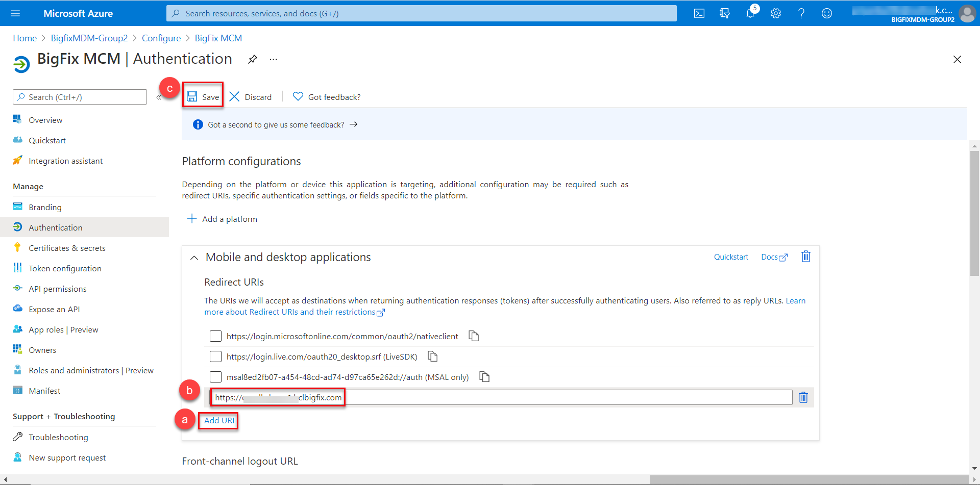Open the more options ellipsis beside title
The image size is (980, 485).
click(x=274, y=59)
